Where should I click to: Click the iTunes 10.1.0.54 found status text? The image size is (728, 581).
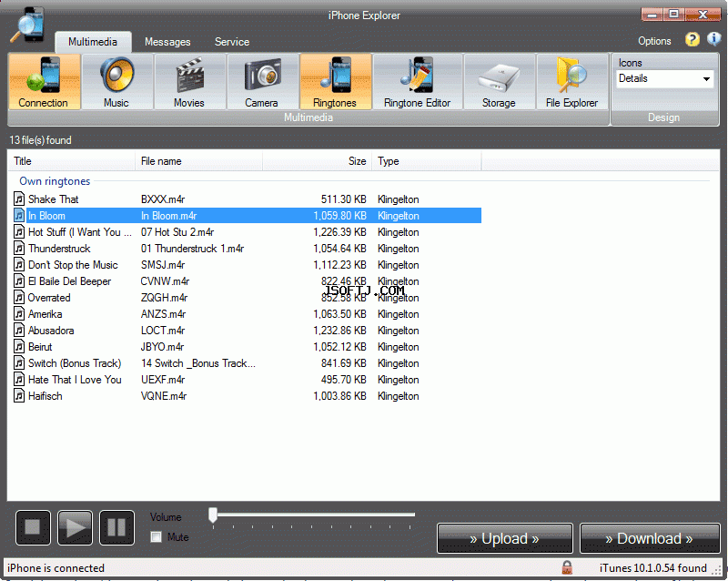click(652, 568)
